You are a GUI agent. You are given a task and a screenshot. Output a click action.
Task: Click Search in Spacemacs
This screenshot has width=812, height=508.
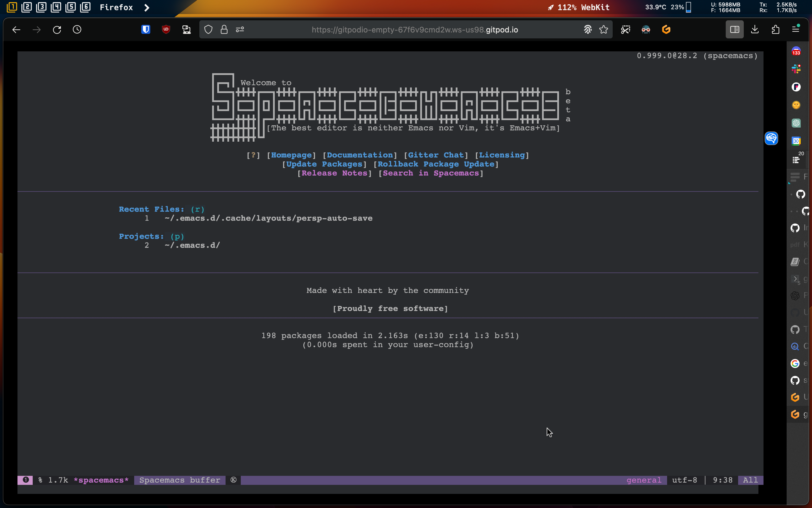pos(431,173)
